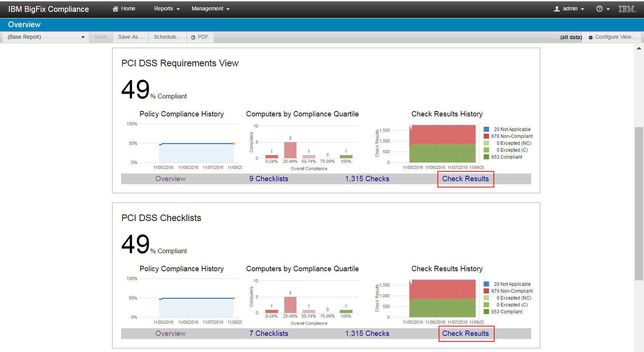This screenshot has width=644, height=352.
Task: Click the Schedule button
Action: (167, 37)
